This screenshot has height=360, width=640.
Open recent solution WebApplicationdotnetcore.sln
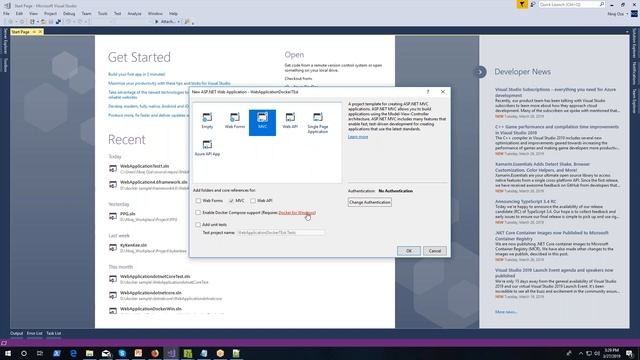pos(151,293)
